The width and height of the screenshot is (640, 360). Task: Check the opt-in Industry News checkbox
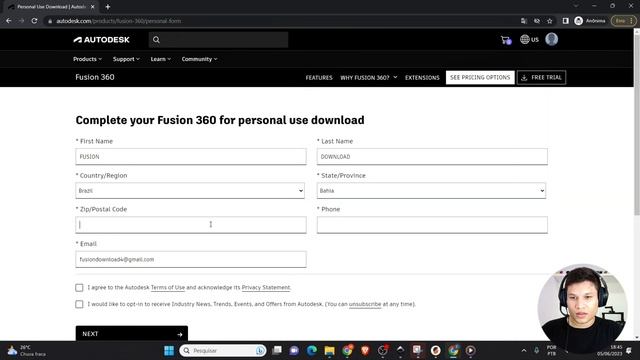pos(79,304)
